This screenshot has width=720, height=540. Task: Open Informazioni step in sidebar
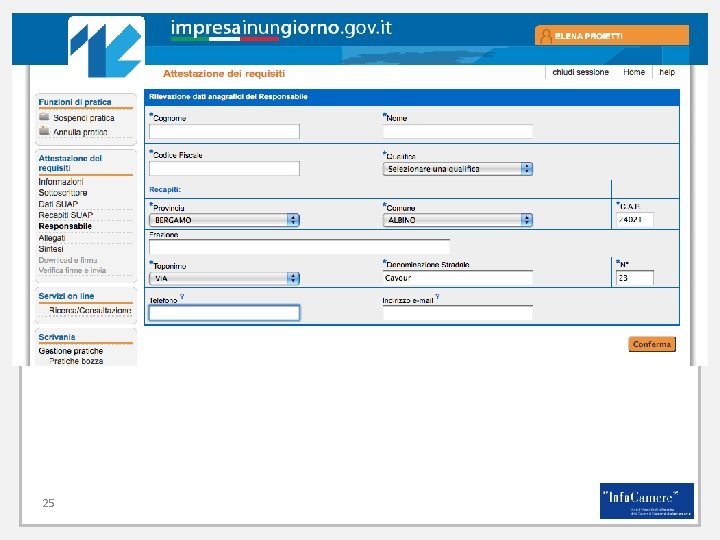click(61, 182)
